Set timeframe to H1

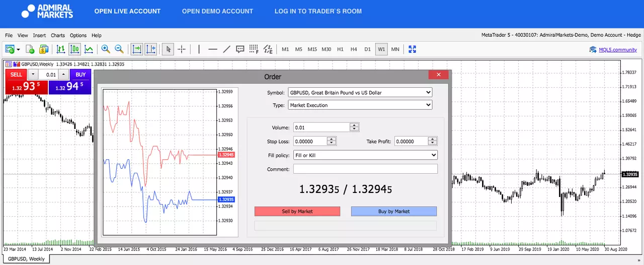(341, 49)
